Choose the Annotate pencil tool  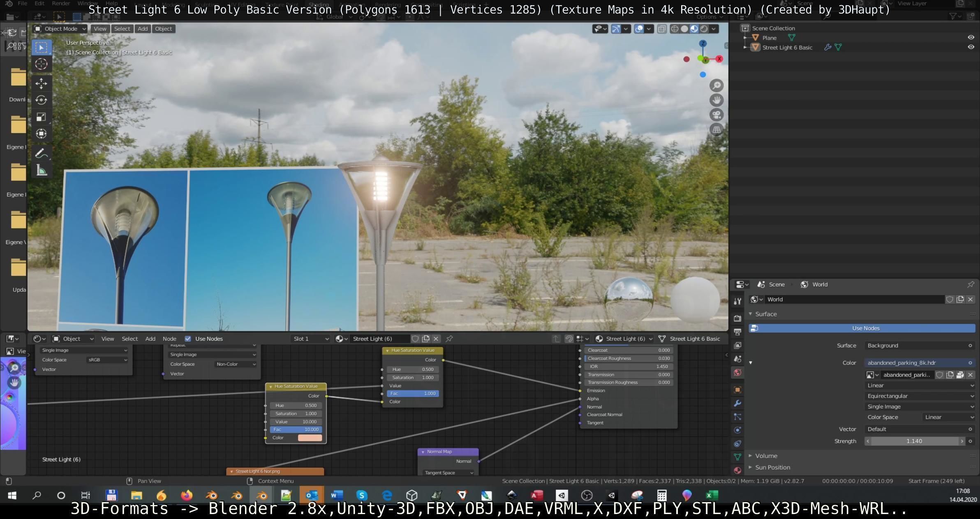(41, 153)
